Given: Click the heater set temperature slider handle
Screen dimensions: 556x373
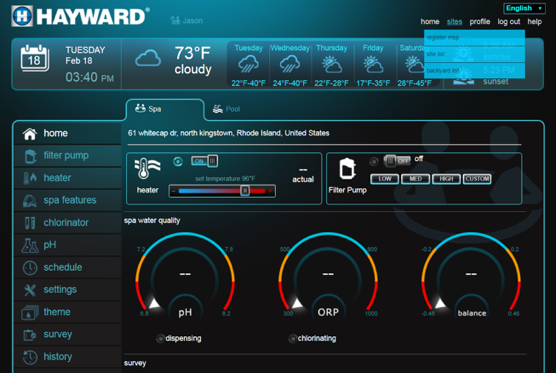Looking at the screenshot, I should click(x=245, y=191).
